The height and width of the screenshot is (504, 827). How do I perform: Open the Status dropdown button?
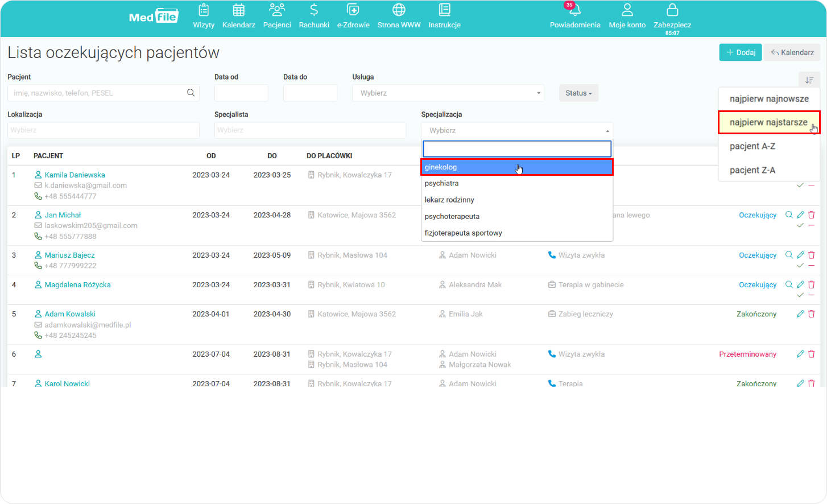point(578,93)
